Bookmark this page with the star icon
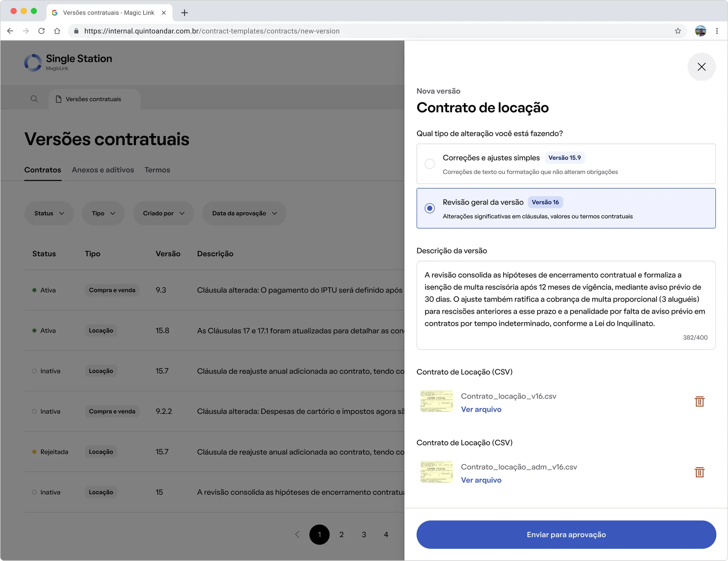The image size is (728, 561). pos(678,31)
